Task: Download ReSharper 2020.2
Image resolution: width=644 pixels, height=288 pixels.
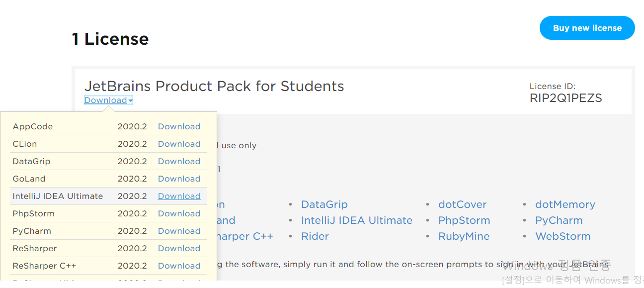Action: (x=179, y=248)
